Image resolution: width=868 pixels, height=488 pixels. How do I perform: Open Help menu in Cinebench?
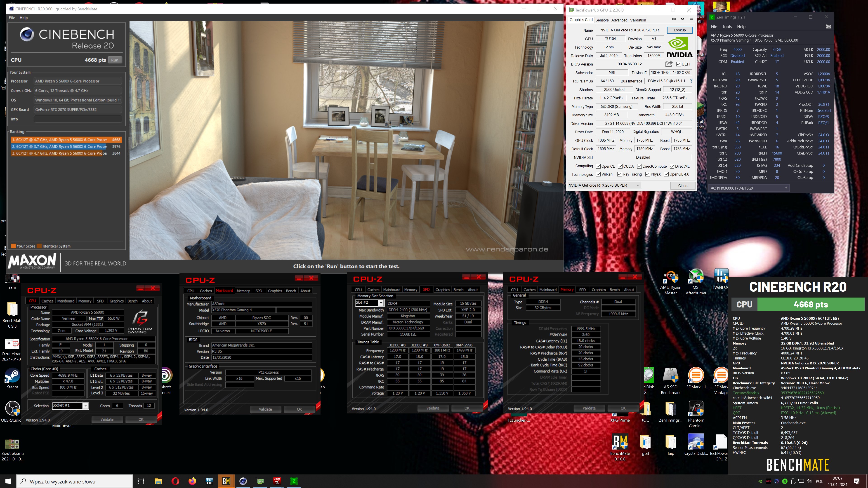tap(24, 18)
